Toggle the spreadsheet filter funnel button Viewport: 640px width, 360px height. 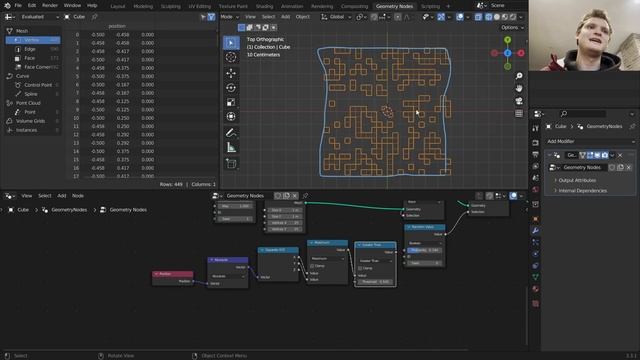[211, 17]
